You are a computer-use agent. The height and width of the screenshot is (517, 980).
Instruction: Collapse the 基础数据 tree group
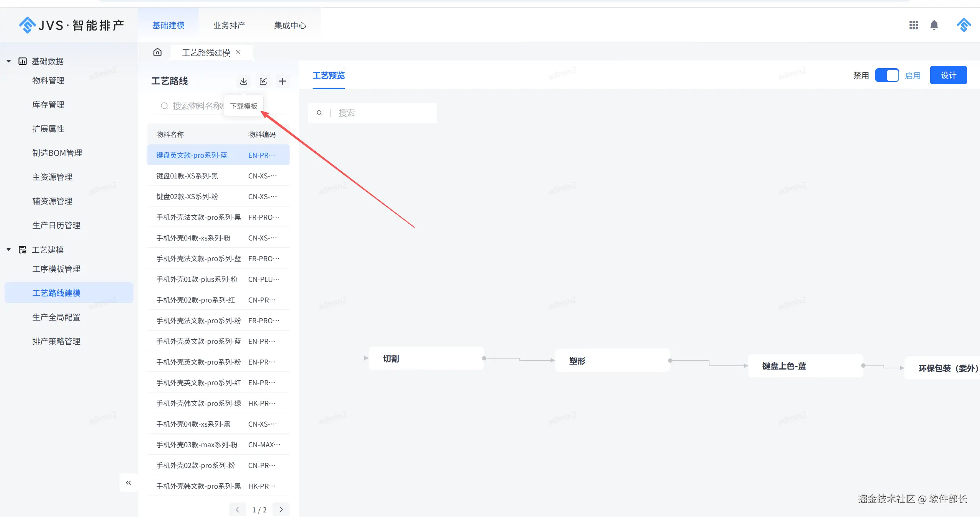click(8, 61)
